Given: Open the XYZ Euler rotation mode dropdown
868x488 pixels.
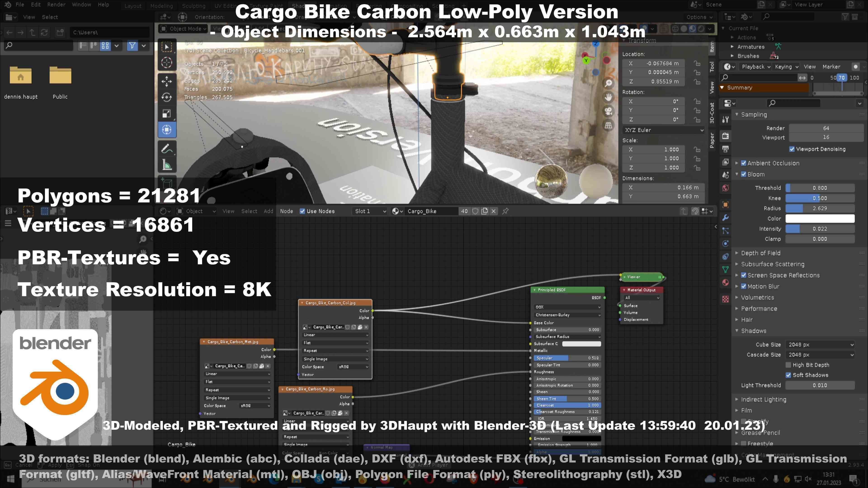Looking at the screenshot, I should coord(663,130).
